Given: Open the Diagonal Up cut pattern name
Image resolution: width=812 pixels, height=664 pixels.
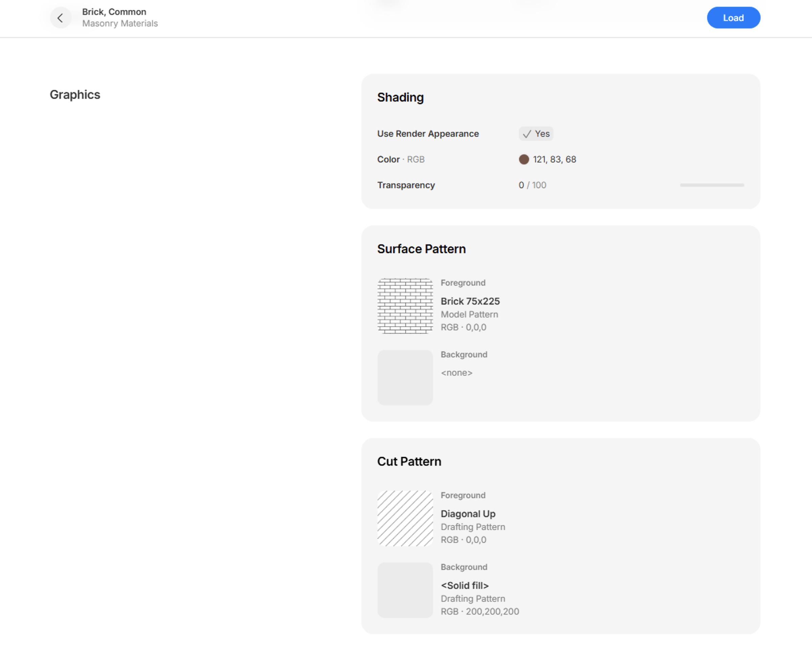Looking at the screenshot, I should pos(468,514).
